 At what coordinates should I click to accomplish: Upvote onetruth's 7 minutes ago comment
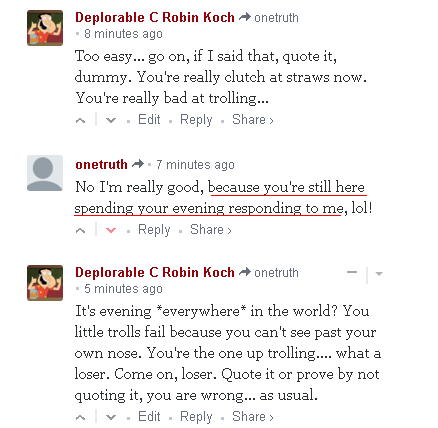click(80, 230)
